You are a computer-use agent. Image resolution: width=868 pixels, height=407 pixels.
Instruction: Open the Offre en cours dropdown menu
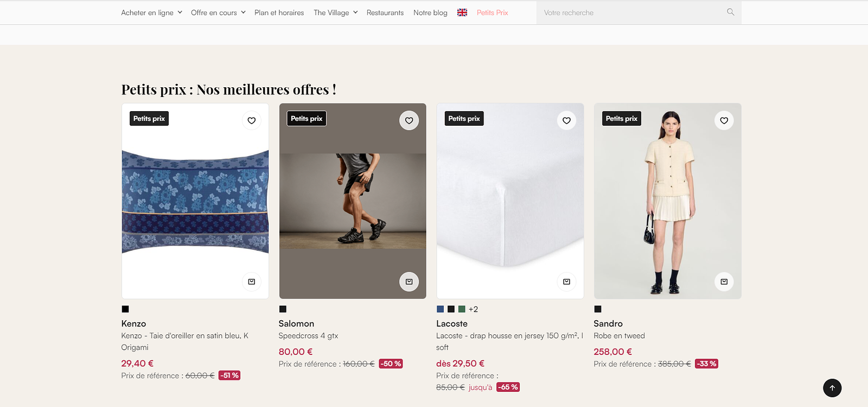click(218, 12)
